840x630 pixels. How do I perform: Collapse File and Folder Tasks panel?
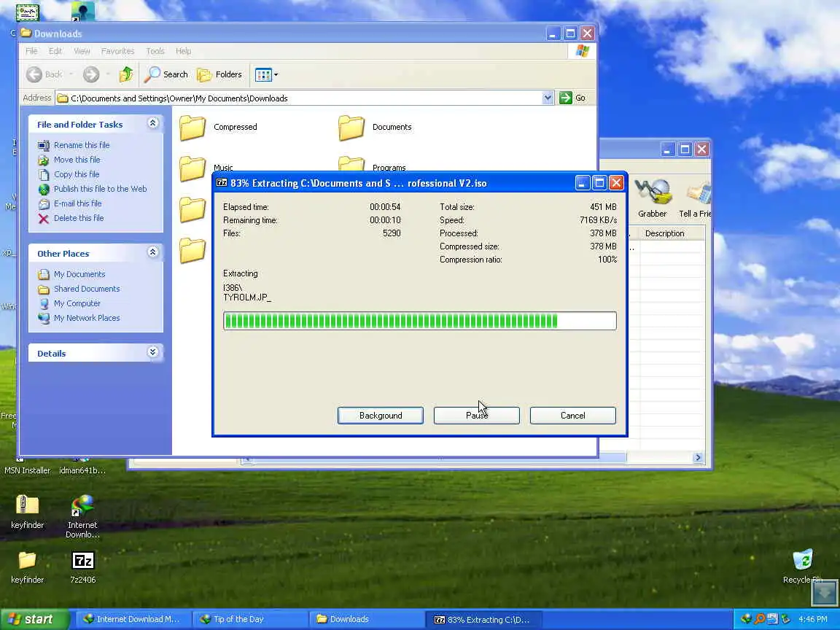point(152,123)
